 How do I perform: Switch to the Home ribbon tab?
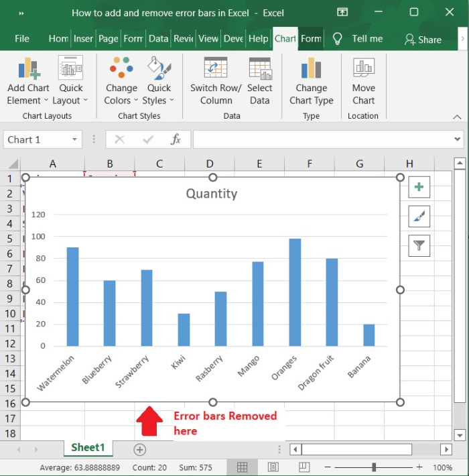[x=58, y=39]
